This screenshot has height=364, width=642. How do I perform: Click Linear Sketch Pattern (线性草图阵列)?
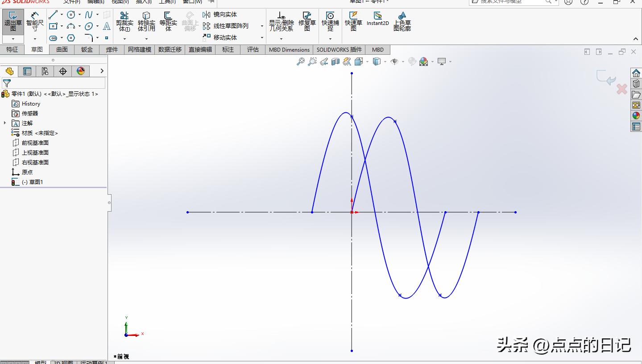point(225,26)
